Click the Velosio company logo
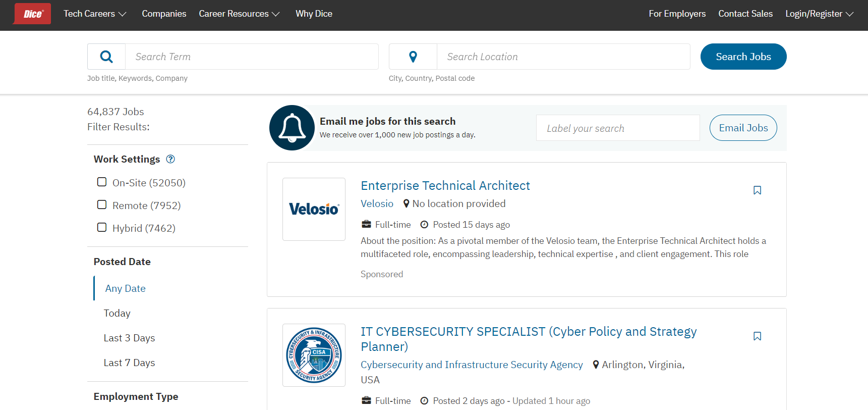 (314, 209)
